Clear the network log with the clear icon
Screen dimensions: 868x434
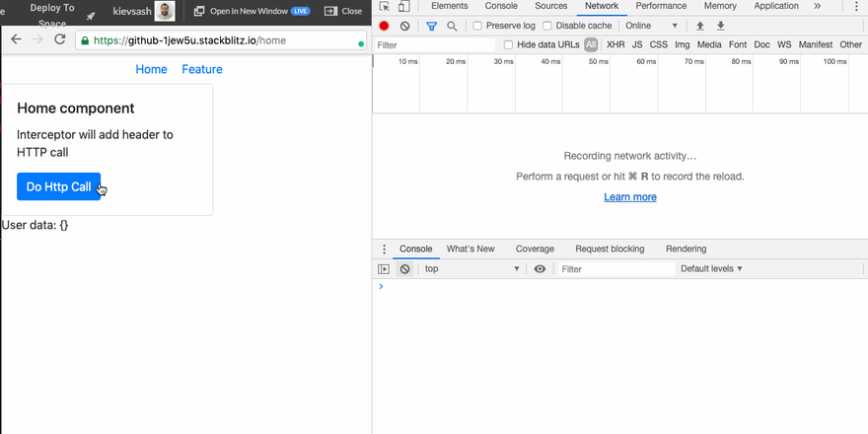pyautogui.click(x=404, y=26)
